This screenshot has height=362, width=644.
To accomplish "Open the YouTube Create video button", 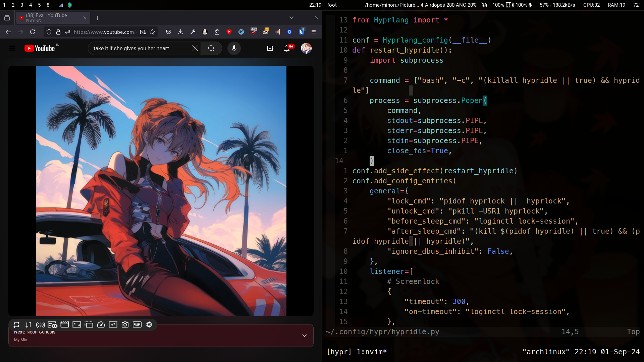I will click(270, 48).
